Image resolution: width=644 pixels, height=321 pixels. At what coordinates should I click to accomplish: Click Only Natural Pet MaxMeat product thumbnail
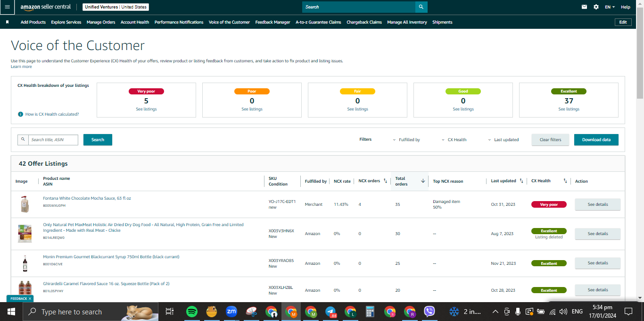click(x=25, y=234)
